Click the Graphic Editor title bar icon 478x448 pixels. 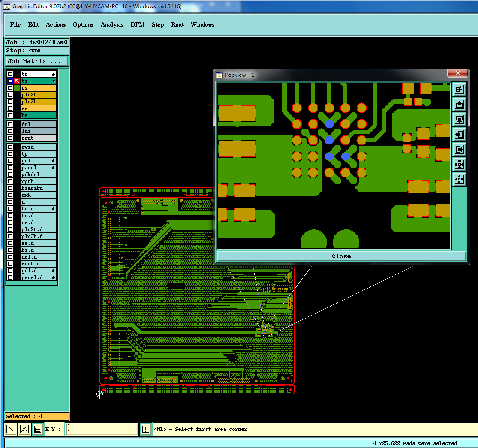(x=7, y=6)
